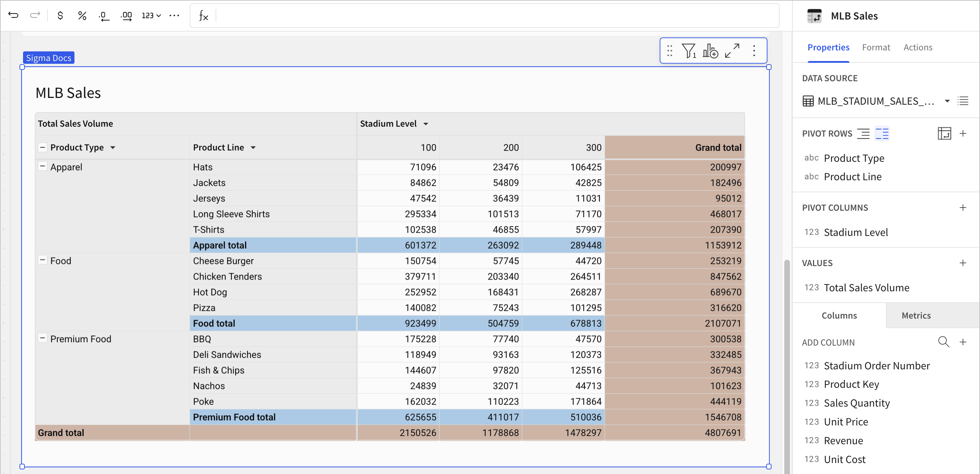The image size is (980, 474).
Task: Switch to the Metrics tab
Action: click(916, 315)
